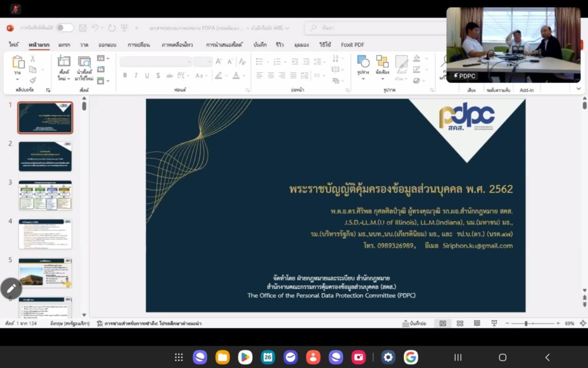Select the Format Painter icon
This screenshot has width=588, height=368.
[x=32, y=81]
